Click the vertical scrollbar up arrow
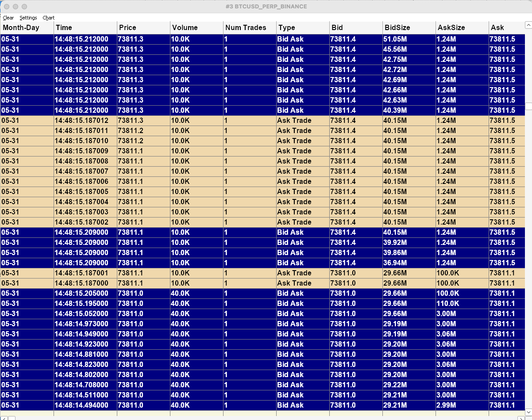The image size is (532, 420). click(x=528, y=25)
